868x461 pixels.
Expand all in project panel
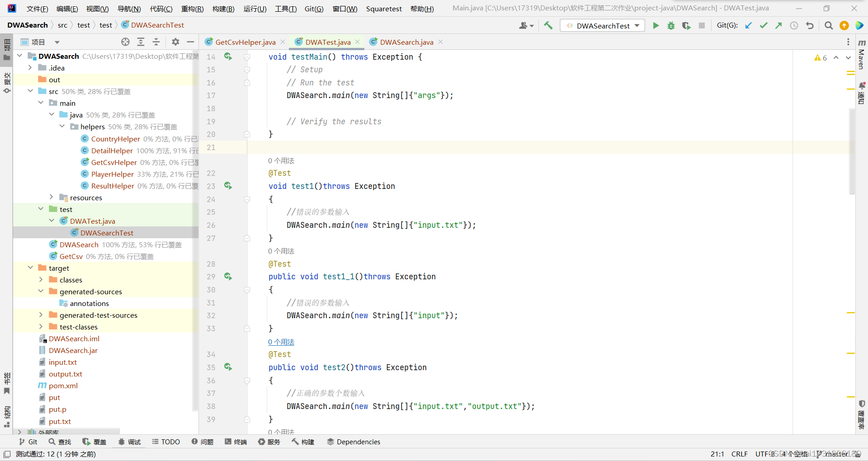point(141,42)
